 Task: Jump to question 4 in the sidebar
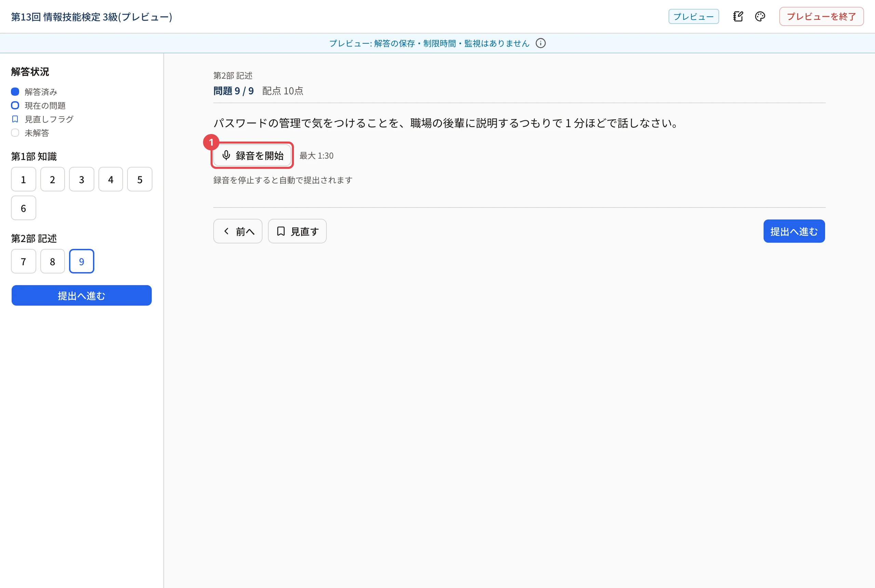click(111, 179)
